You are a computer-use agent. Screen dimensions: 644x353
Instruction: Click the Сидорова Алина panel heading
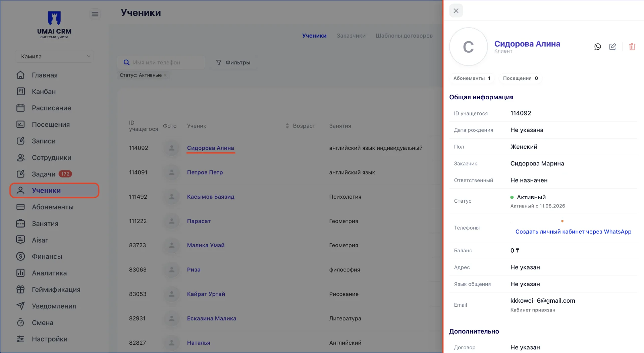(527, 44)
